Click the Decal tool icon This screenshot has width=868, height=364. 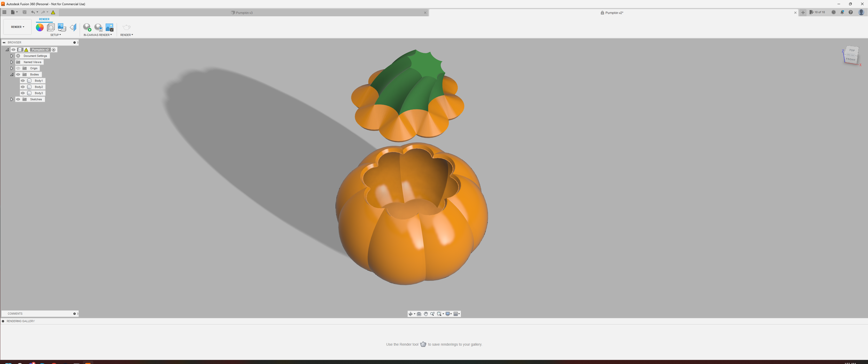(x=62, y=27)
